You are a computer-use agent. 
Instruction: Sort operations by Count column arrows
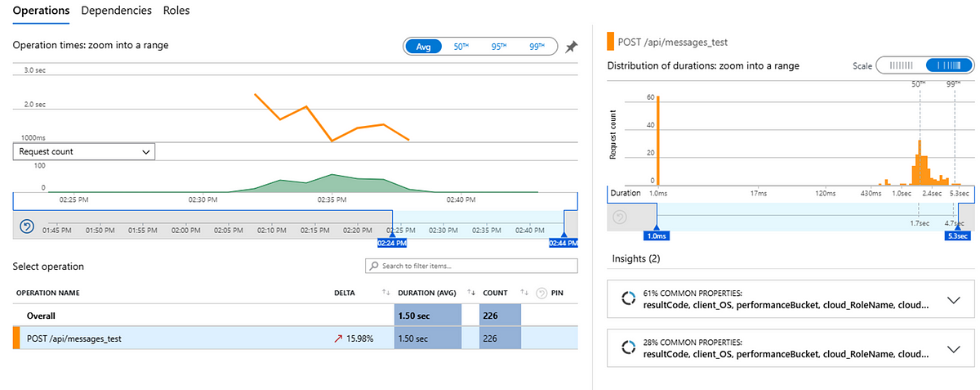click(524, 293)
